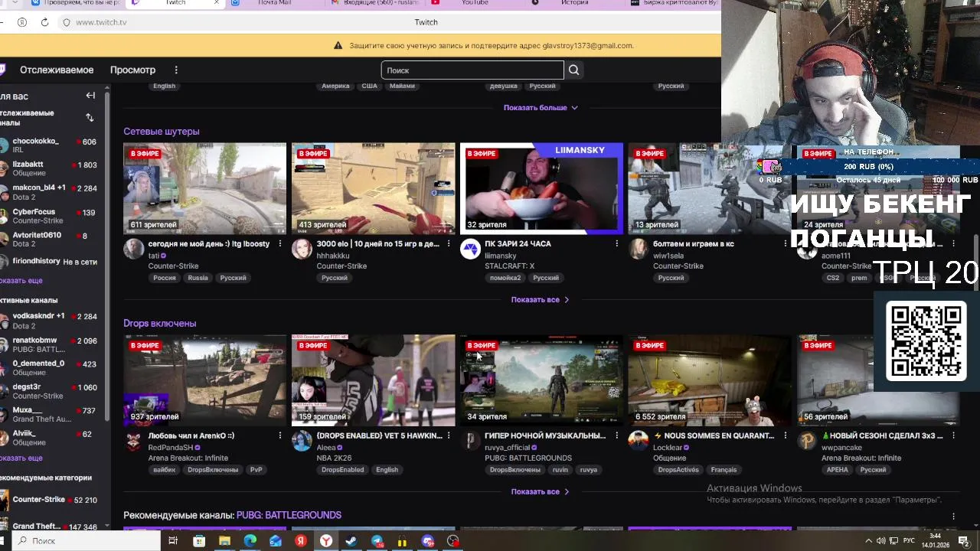Click the Twitch search magnifier button
This screenshot has height=551, width=980.
(x=573, y=70)
